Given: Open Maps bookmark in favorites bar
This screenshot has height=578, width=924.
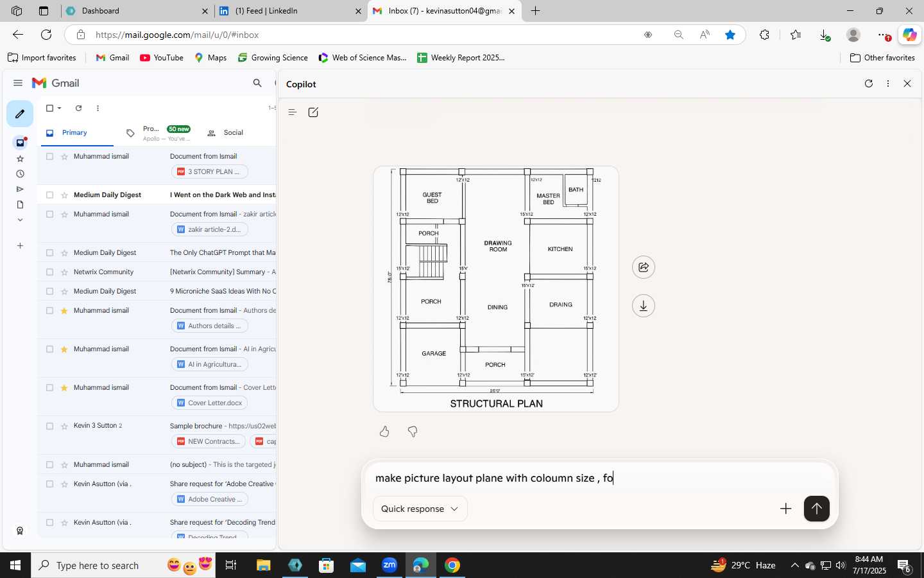Looking at the screenshot, I should (210, 58).
